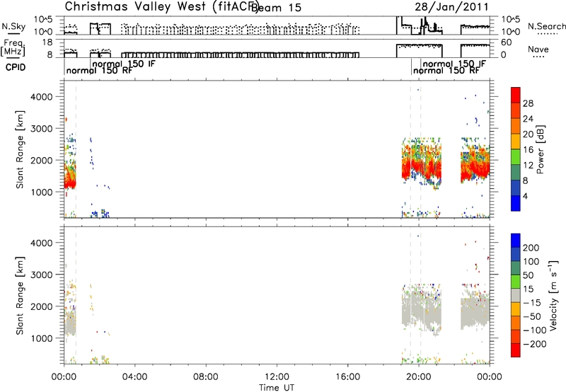Screen dimensions: 566x392
Task: Click the 'normal 150 RF' text near 20:00
Action: (446, 70)
